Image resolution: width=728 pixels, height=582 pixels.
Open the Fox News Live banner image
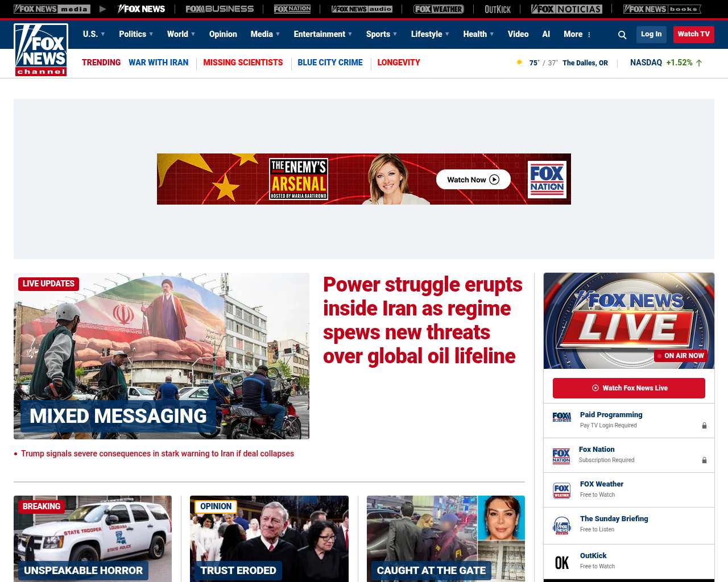(629, 321)
